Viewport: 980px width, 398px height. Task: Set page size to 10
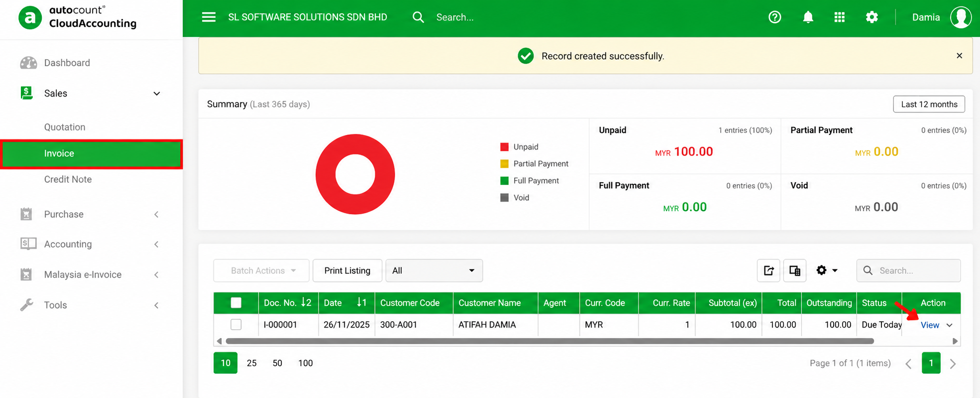(225, 363)
